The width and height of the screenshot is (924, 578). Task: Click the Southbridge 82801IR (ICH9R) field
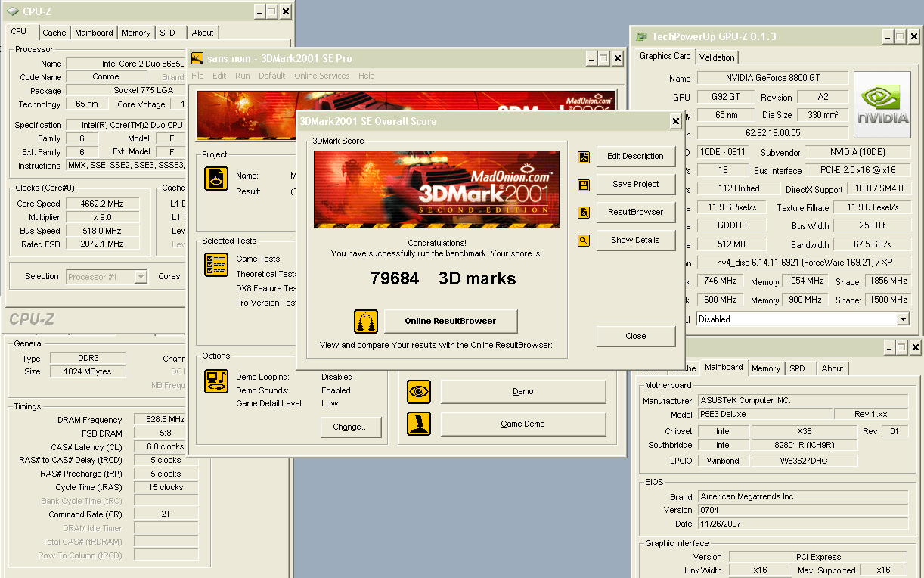pos(805,446)
